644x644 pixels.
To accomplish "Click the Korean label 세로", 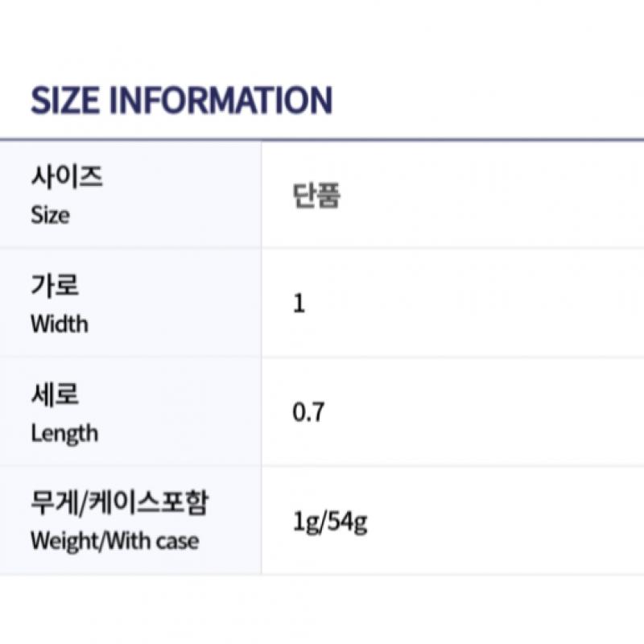I will pos(55,394).
